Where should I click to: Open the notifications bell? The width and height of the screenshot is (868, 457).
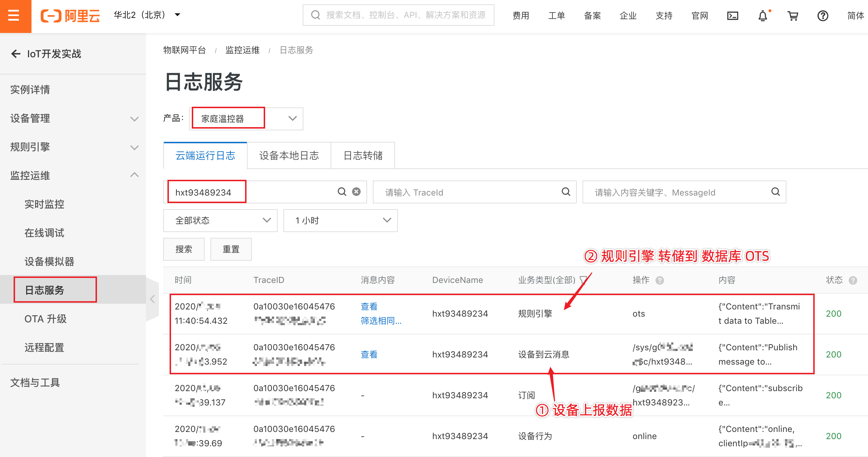click(x=762, y=16)
